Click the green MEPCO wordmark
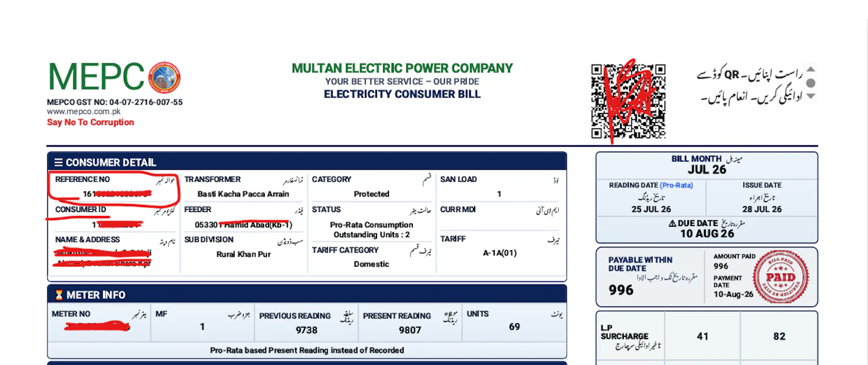The width and height of the screenshot is (868, 365). click(x=96, y=77)
